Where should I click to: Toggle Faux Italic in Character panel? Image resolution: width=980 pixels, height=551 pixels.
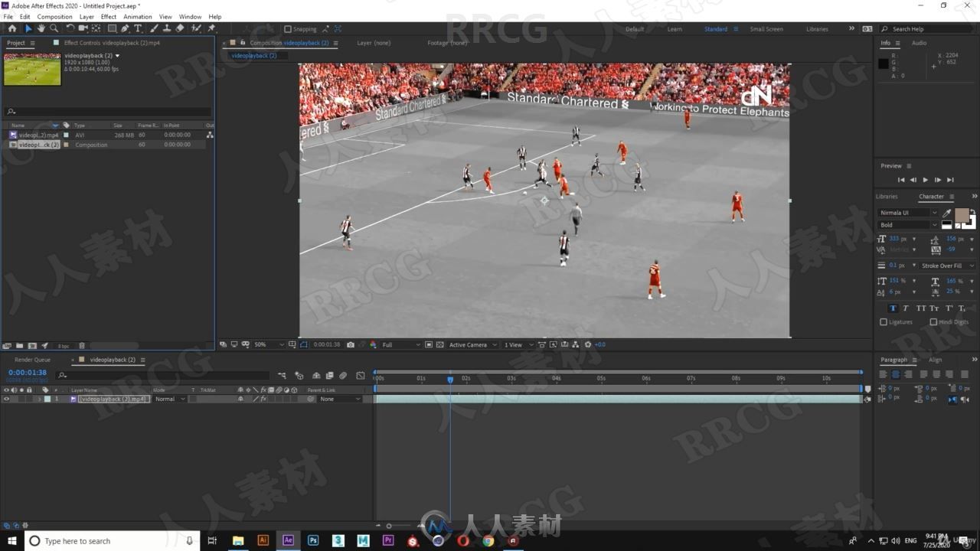[x=905, y=308]
